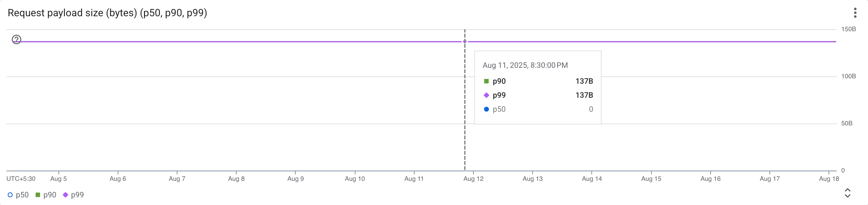Click the UTC+5:30 timezone label
Viewport: 868px width, 205px height.
pyautogui.click(x=21, y=179)
